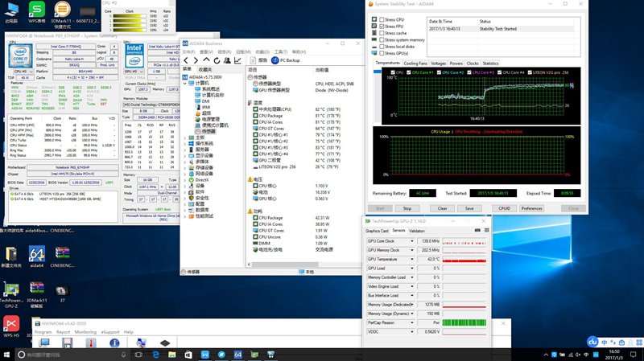Click AIDA64 forward navigation arrow

click(x=196, y=60)
